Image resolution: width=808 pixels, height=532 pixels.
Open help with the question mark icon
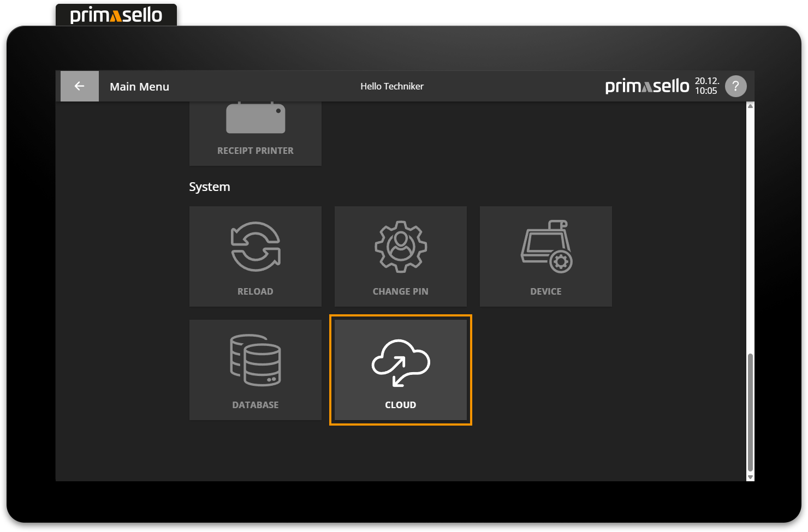pos(735,86)
